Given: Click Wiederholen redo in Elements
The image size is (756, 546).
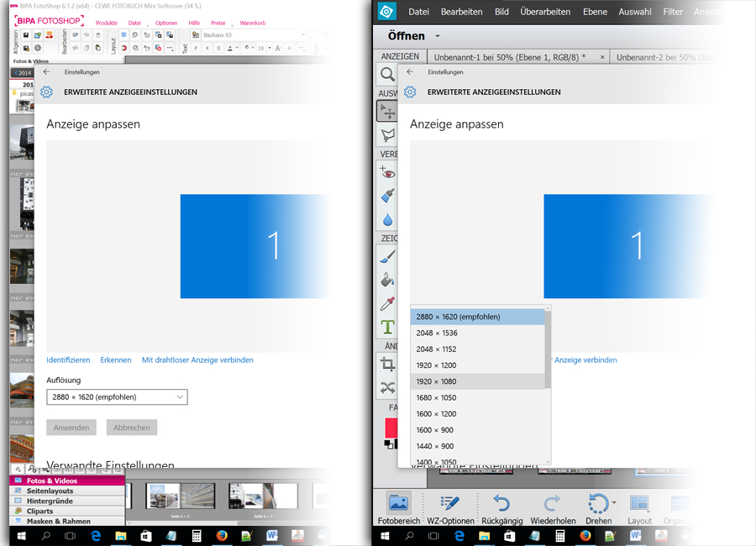Looking at the screenshot, I should click(x=553, y=508).
